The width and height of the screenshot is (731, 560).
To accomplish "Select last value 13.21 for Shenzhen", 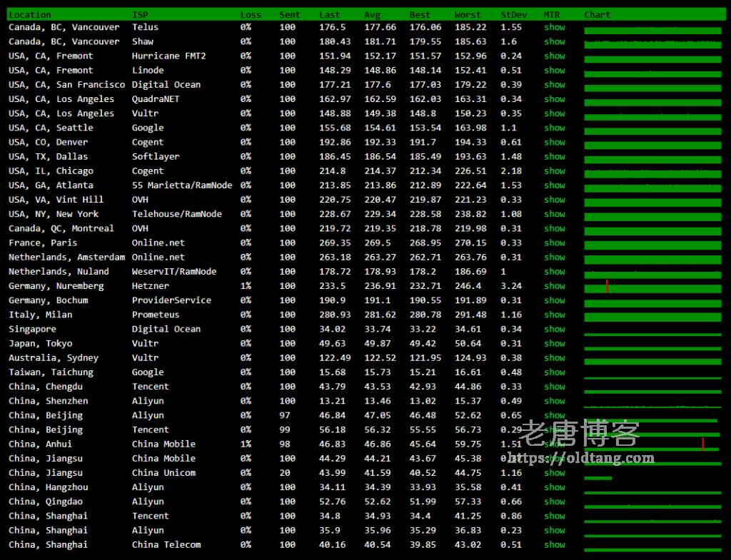I will pyautogui.click(x=332, y=401).
